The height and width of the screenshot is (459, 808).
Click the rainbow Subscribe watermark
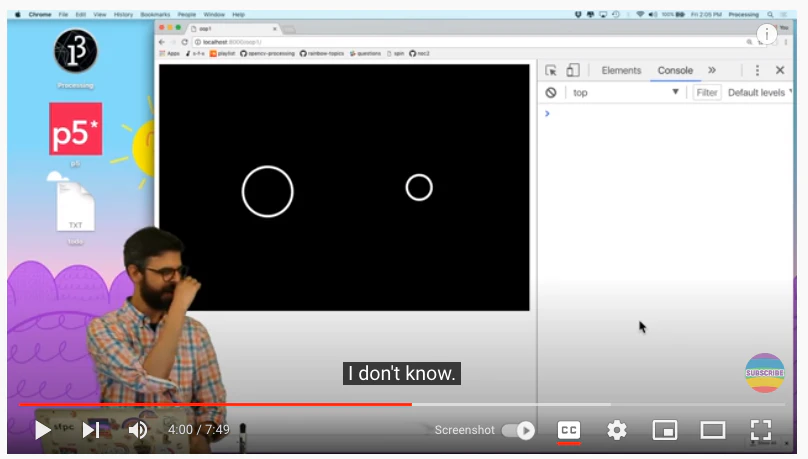click(x=765, y=373)
